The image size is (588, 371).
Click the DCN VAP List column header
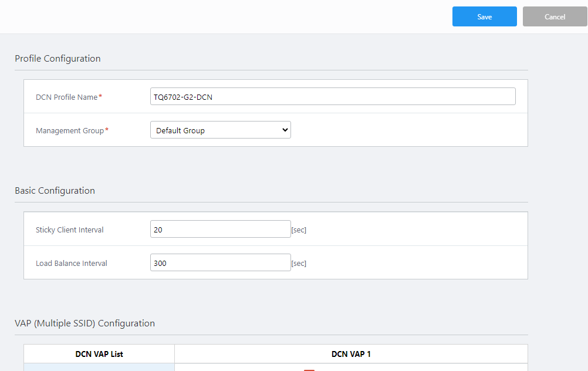(x=99, y=354)
